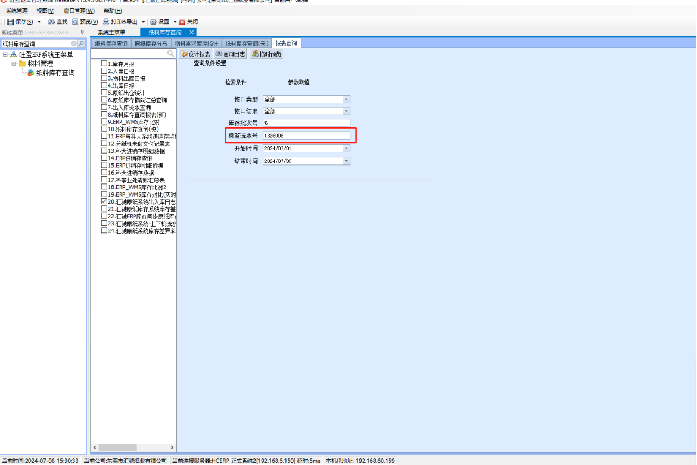Click the first button above the query conditions

click(x=196, y=54)
